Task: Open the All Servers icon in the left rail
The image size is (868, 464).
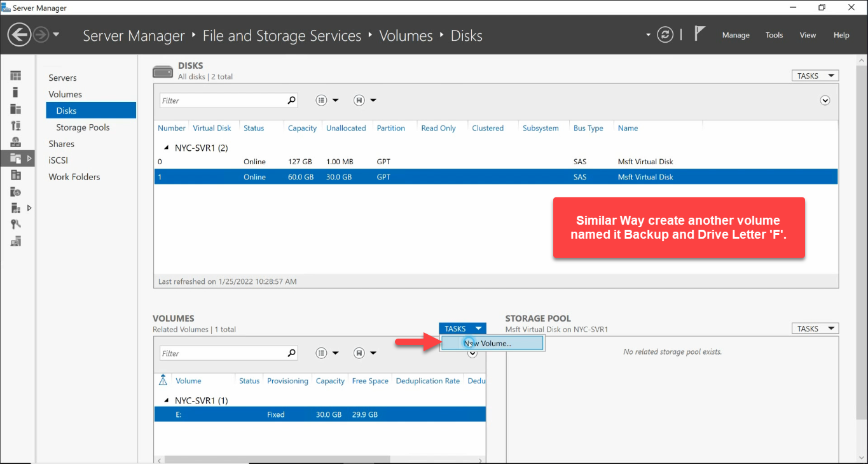Action: click(x=16, y=109)
